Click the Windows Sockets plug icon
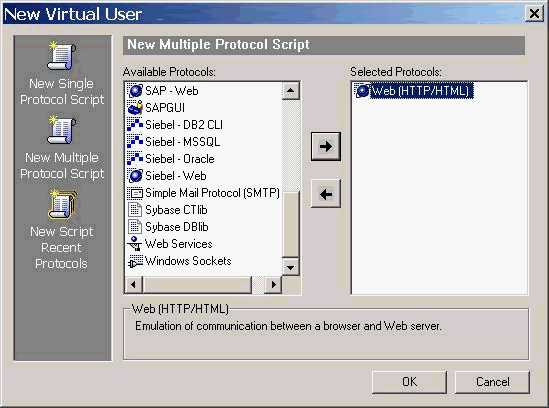 pos(135,261)
